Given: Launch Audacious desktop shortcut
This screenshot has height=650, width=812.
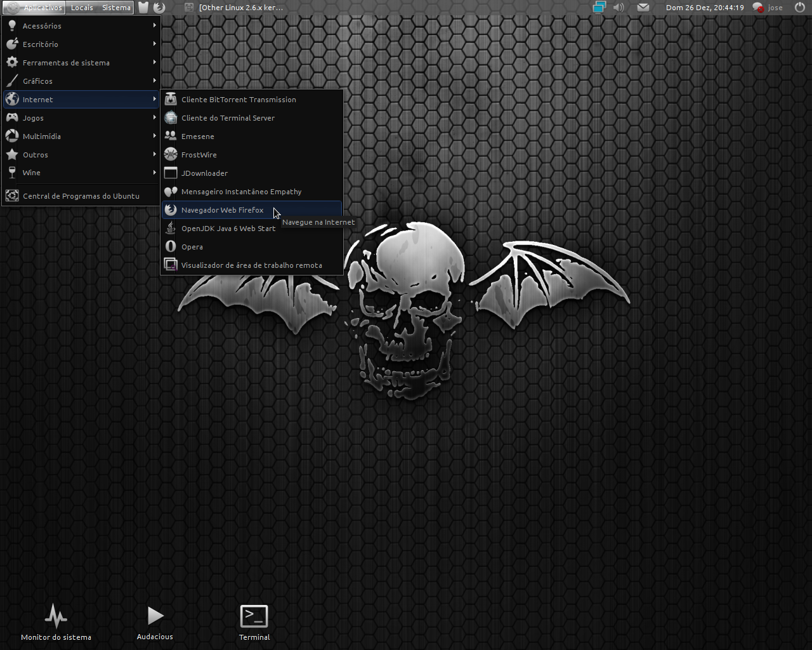Looking at the screenshot, I should coord(155,623).
